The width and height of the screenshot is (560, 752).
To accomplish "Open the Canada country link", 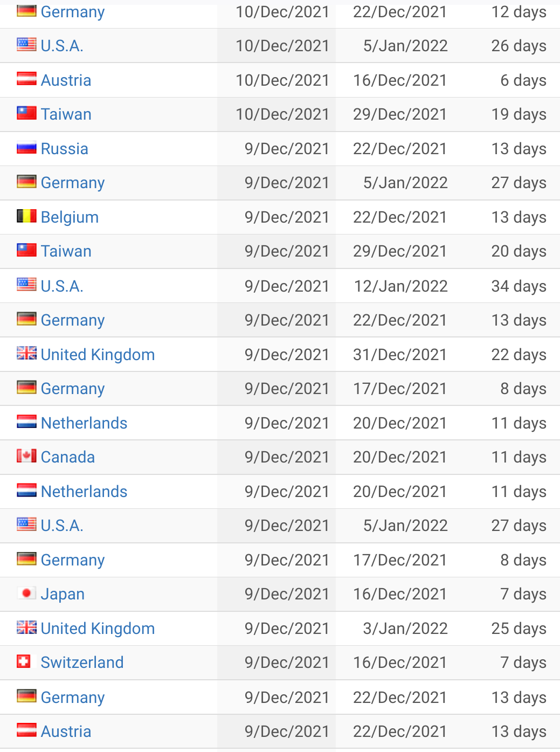I will (x=68, y=457).
